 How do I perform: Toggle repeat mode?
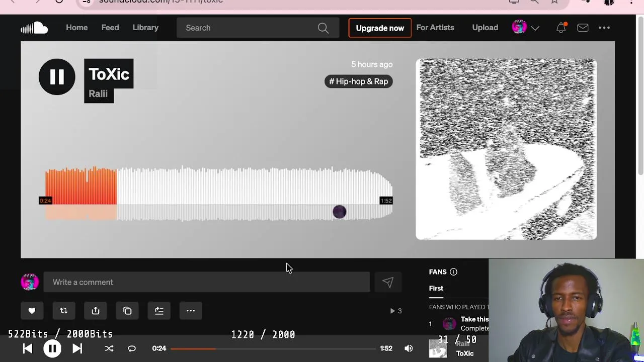click(132, 348)
